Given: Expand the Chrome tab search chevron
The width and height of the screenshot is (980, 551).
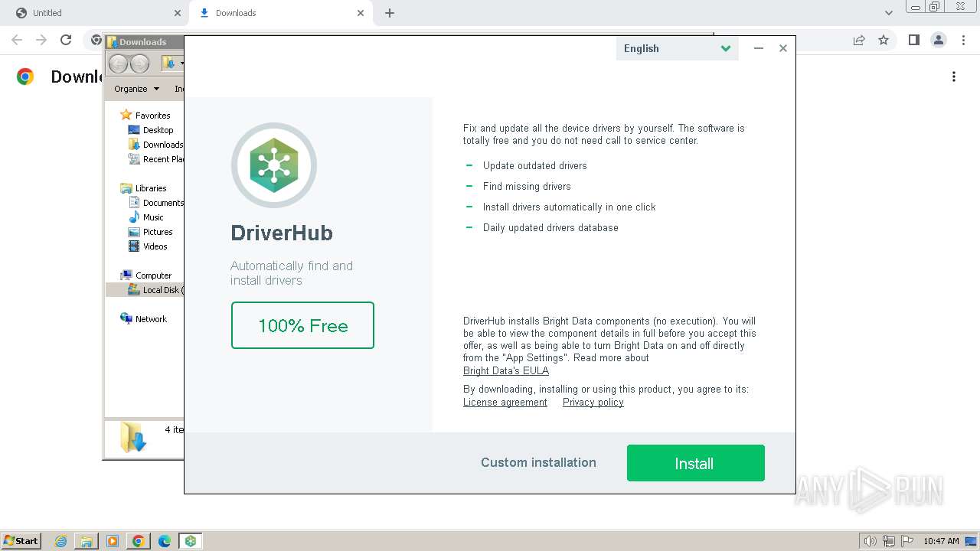Looking at the screenshot, I should point(888,13).
